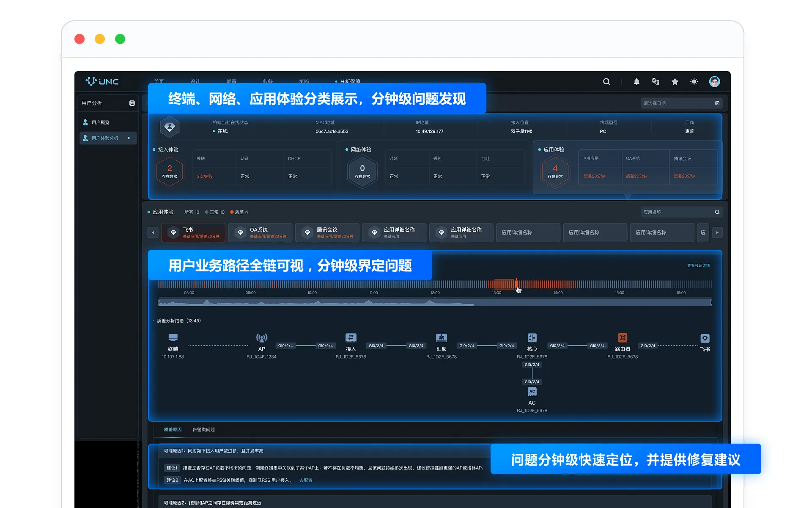Viewport: 812px width, 508px height.
Task: Open 查看会话详情 link
Action: (x=698, y=265)
